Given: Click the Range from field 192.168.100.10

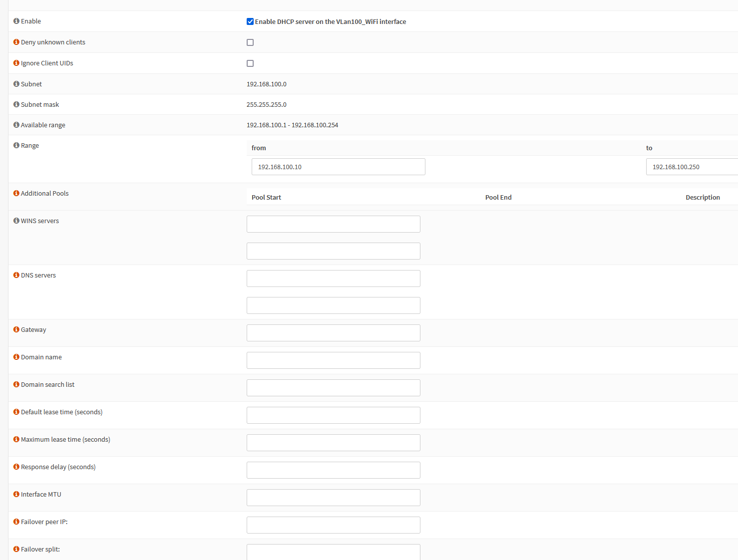Looking at the screenshot, I should 338,167.
